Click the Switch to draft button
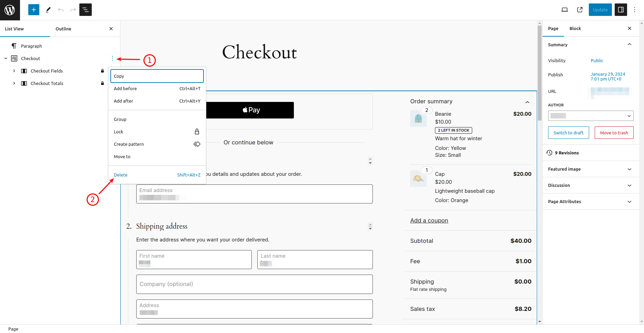 coord(568,133)
